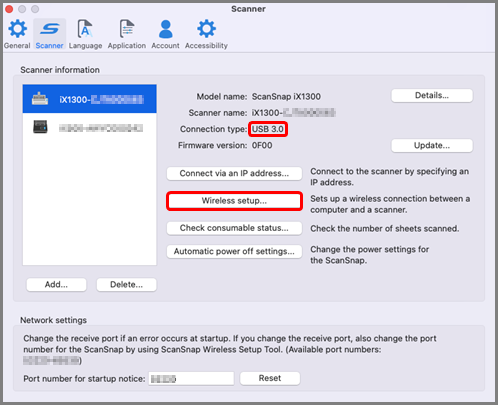Open the Language tab
The image size is (498, 405).
pyautogui.click(x=85, y=34)
